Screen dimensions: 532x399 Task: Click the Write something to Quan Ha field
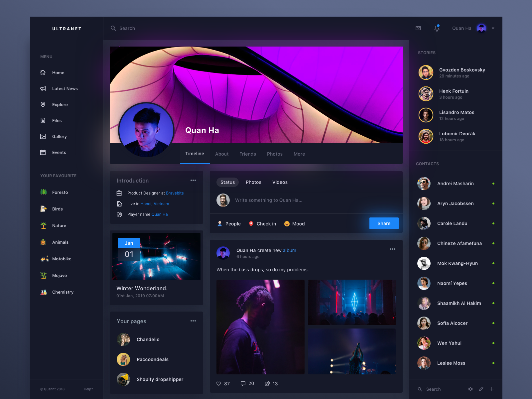pyautogui.click(x=269, y=200)
